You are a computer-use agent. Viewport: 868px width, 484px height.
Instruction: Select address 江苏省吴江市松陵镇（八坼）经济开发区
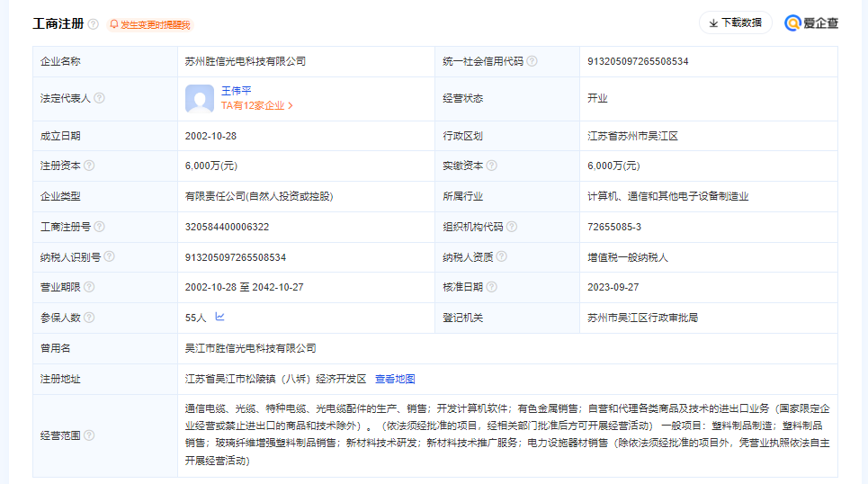275,379
